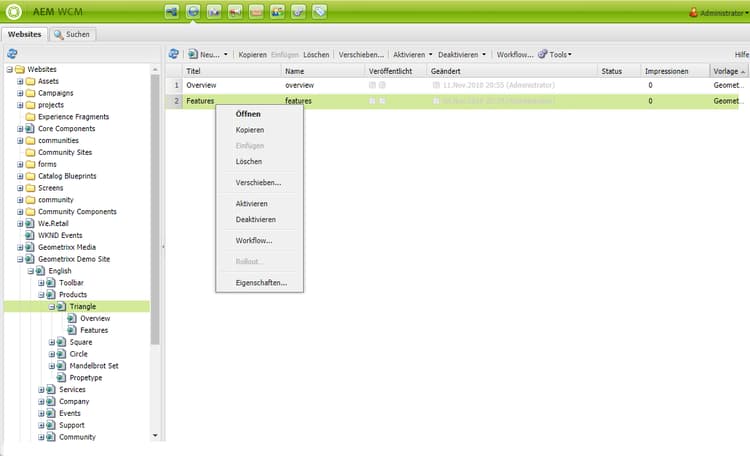750x456 pixels.
Task: Refresh the site tree panel
Action: [12, 54]
